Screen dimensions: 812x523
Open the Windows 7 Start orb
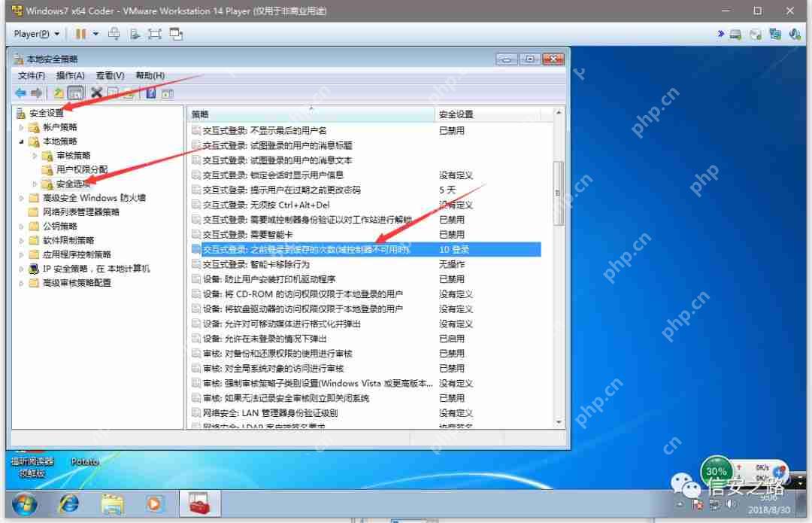pyautogui.click(x=24, y=504)
